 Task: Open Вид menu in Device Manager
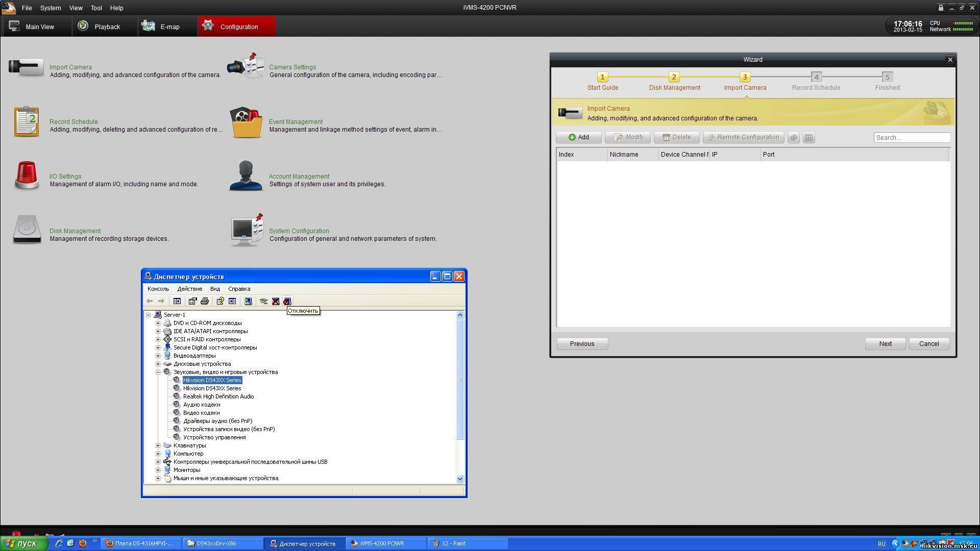click(215, 289)
